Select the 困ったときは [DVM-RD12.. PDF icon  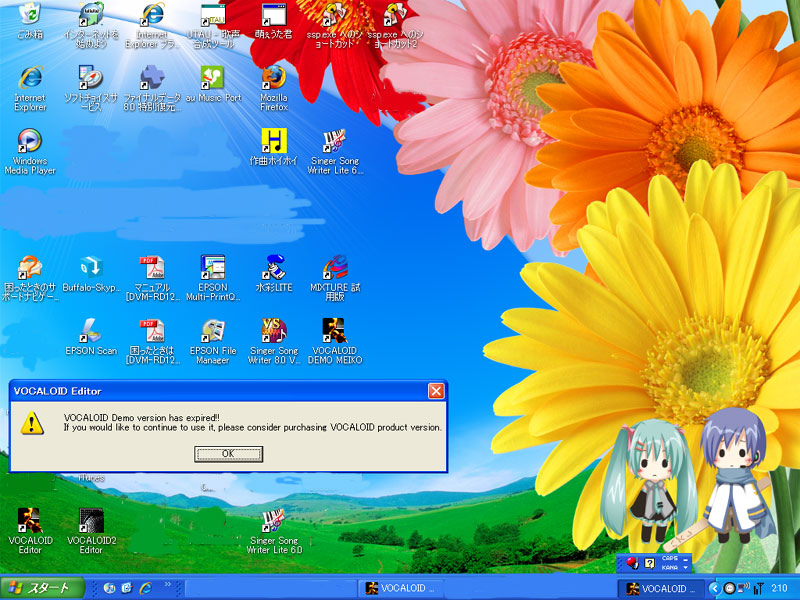(152, 341)
